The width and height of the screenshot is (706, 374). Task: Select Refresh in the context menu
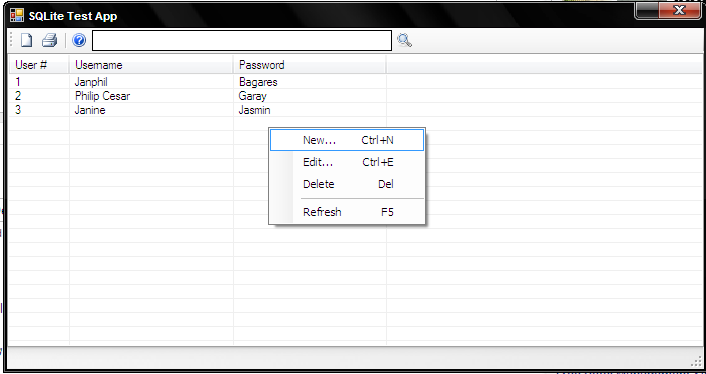(347, 212)
